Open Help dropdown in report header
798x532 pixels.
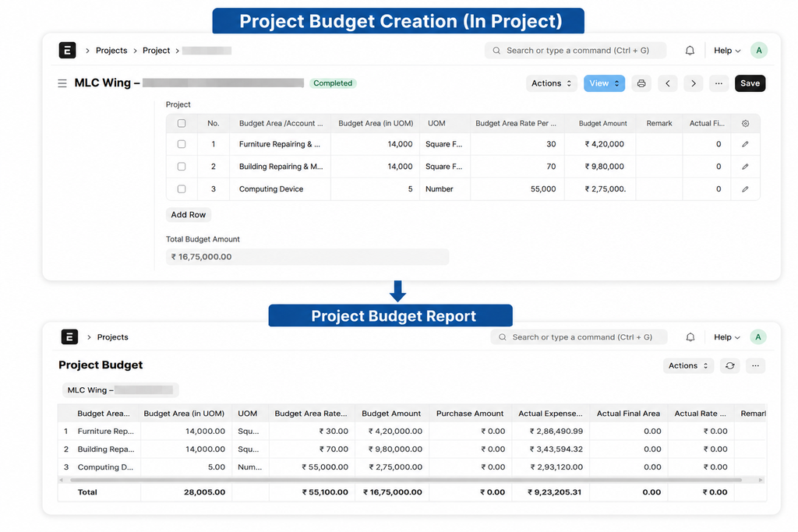click(727, 337)
